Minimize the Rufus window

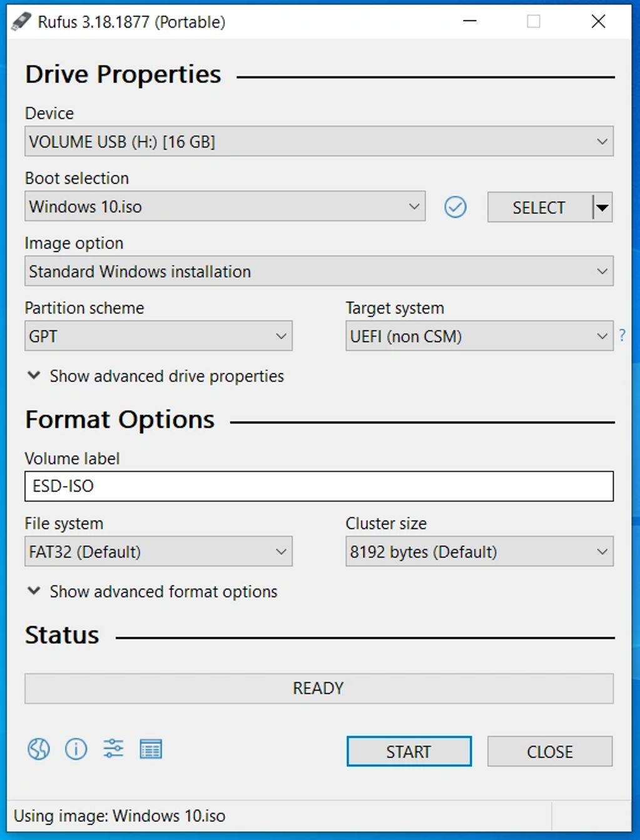tap(470, 21)
